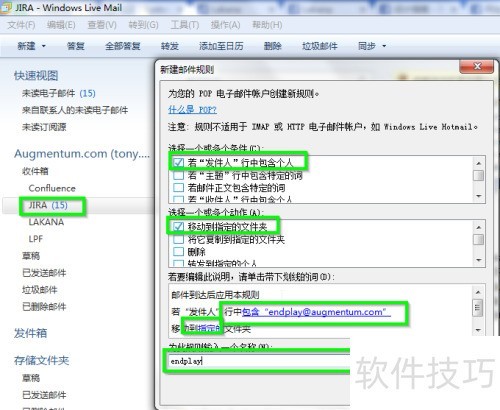
Task: Enable 若邮件正文包含特定的词 checkbox
Action: (x=178, y=188)
